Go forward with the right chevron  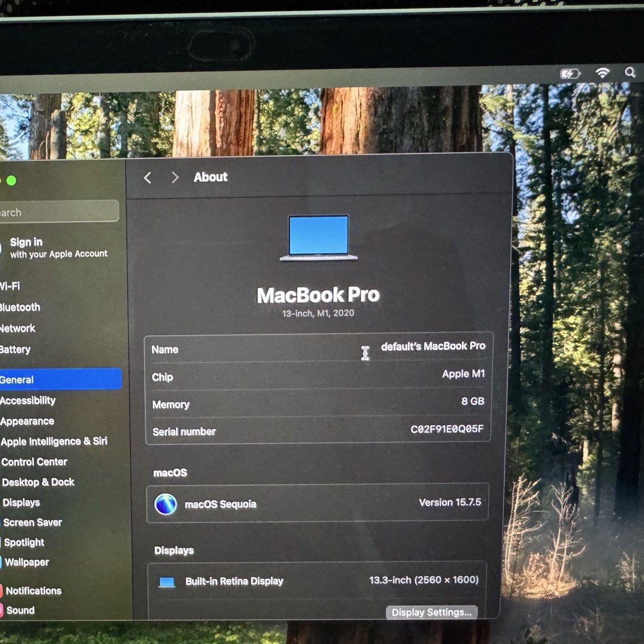[x=175, y=178]
